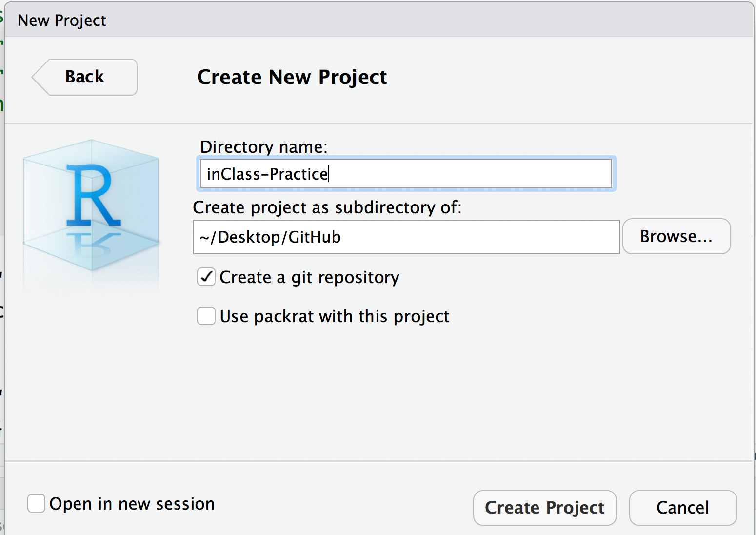
Task: Click the New Project window title bar
Action: 379,20
